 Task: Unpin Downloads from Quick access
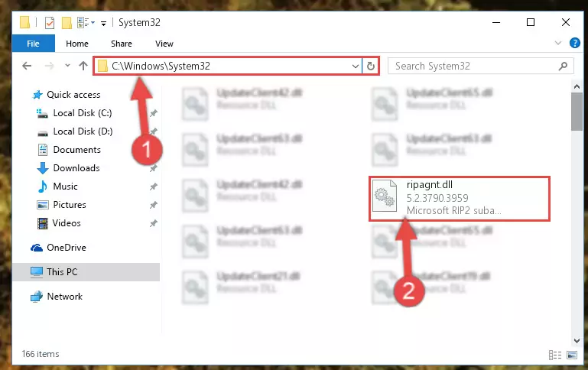pyautogui.click(x=154, y=168)
